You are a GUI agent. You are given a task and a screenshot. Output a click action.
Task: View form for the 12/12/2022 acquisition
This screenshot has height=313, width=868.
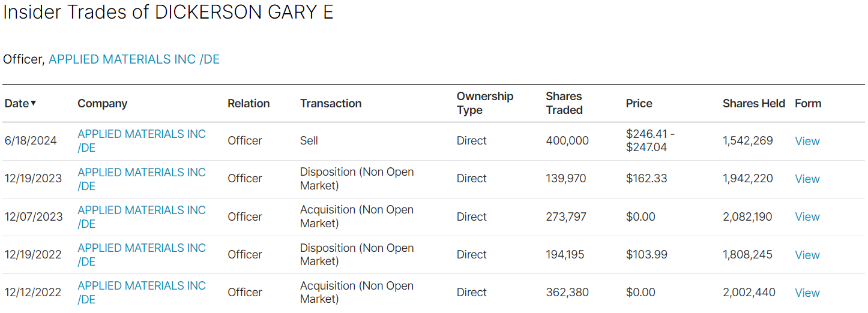point(807,293)
